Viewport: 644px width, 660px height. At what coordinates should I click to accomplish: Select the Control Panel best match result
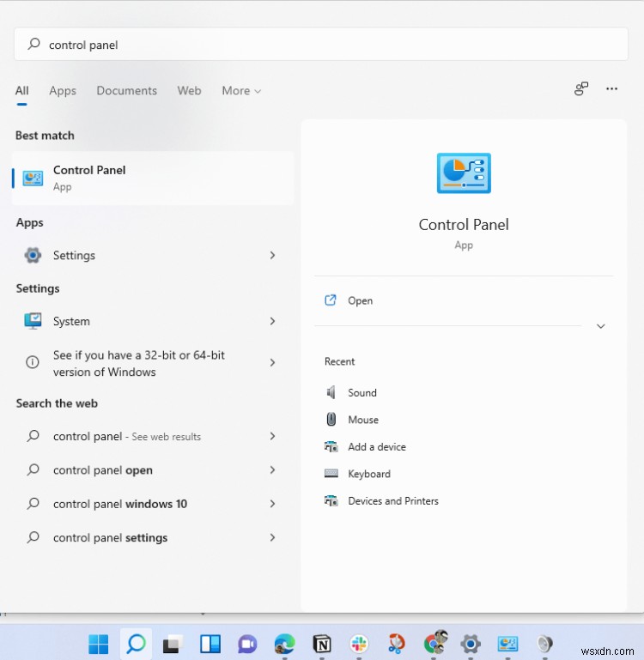point(153,178)
